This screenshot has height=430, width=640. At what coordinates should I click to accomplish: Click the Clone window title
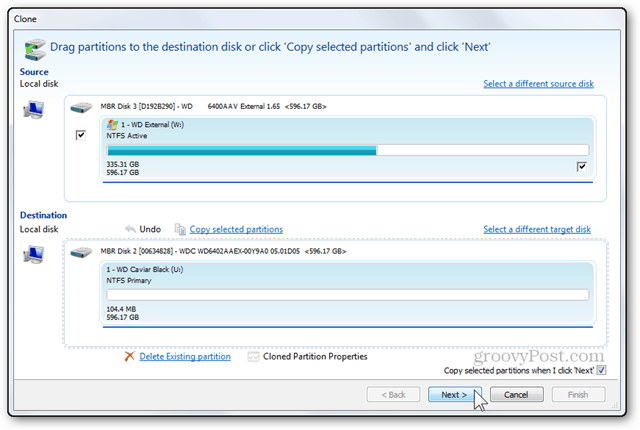[25, 19]
